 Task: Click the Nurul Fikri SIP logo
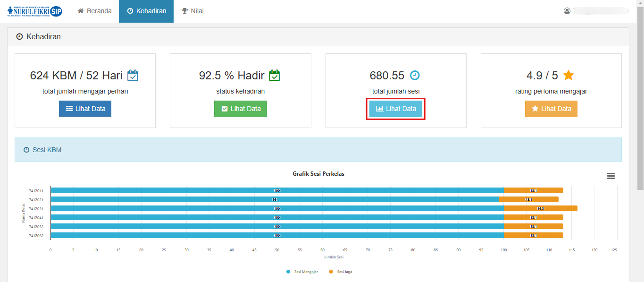click(x=34, y=11)
